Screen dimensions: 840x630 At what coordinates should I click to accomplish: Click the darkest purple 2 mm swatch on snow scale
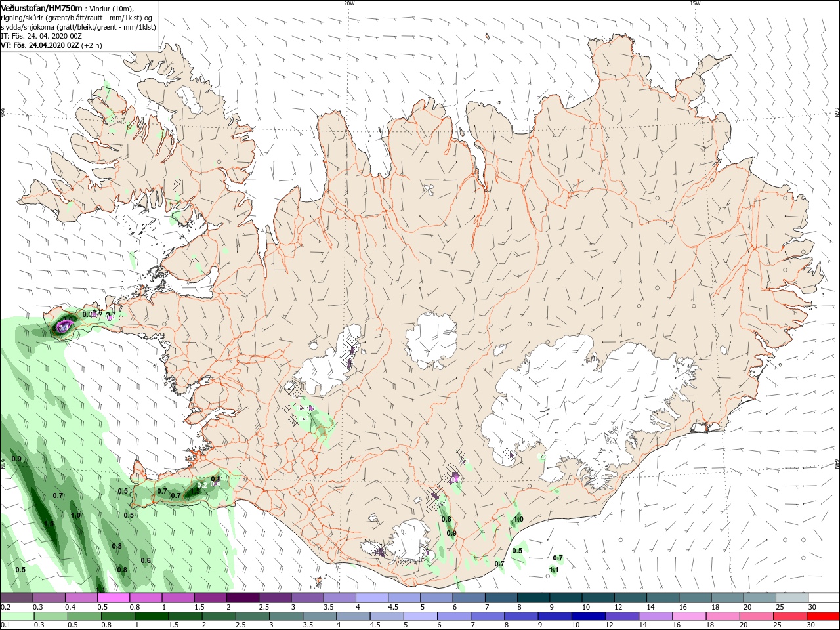[243, 598]
